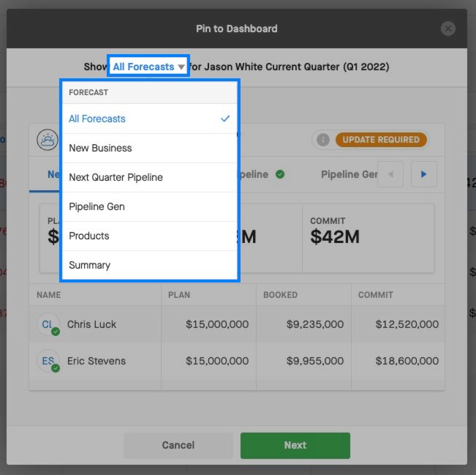The width and height of the screenshot is (476, 475).
Task: Pick Products forecast option
Action: 150,236
